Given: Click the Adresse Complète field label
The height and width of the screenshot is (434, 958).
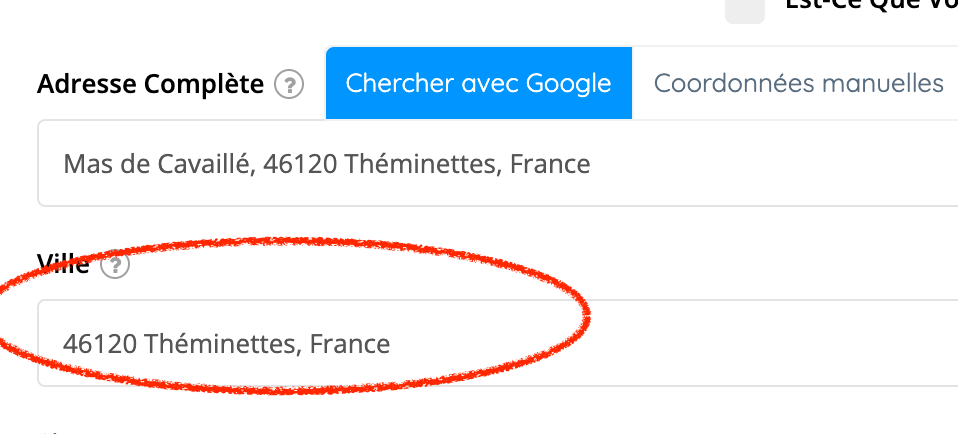Looking at the screenshot, I should pos(150,84).
